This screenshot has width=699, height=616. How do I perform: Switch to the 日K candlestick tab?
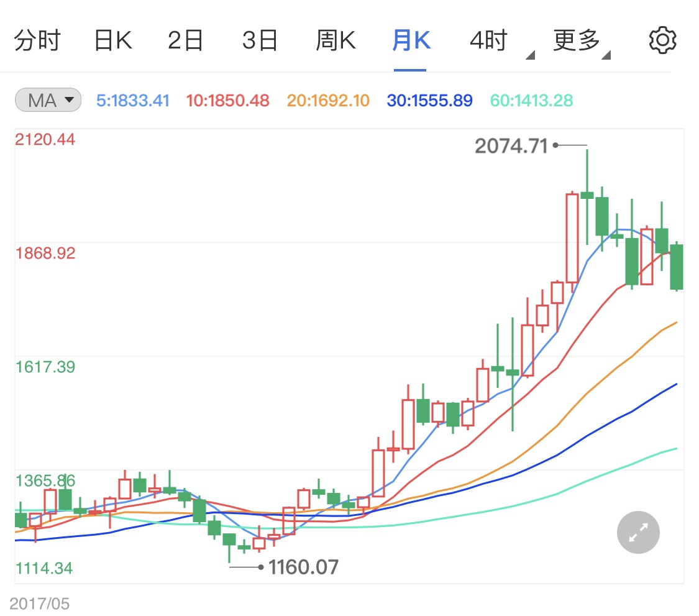tap(112, 40)
